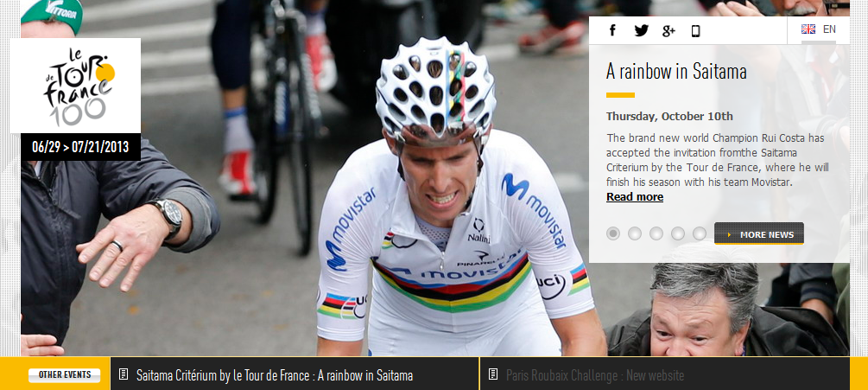Expand the OTHER EVENTS menu

64,375
